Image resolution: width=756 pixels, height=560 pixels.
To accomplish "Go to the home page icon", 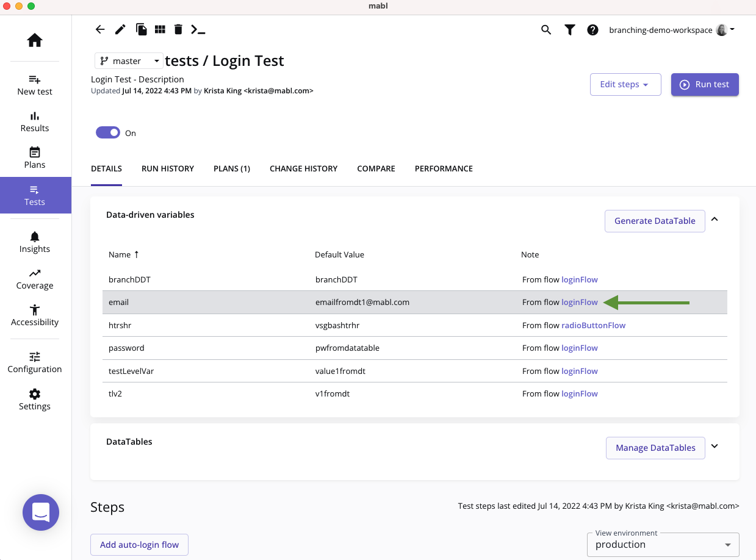I will click(x=35, y=41).
